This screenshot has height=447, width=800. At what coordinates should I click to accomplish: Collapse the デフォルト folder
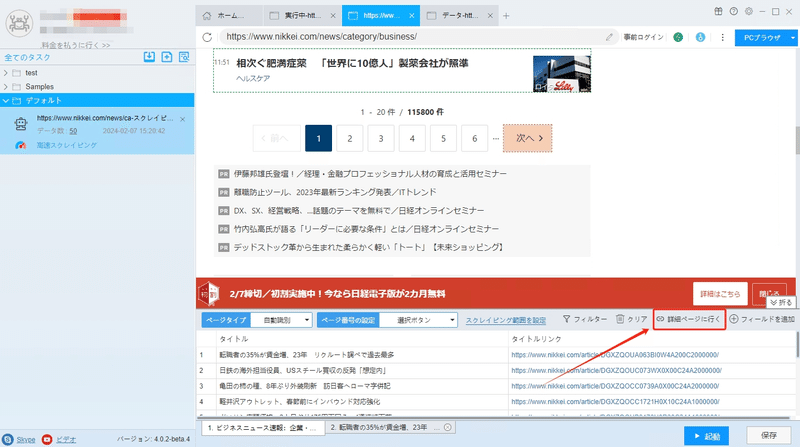click(x=6, y=101)
